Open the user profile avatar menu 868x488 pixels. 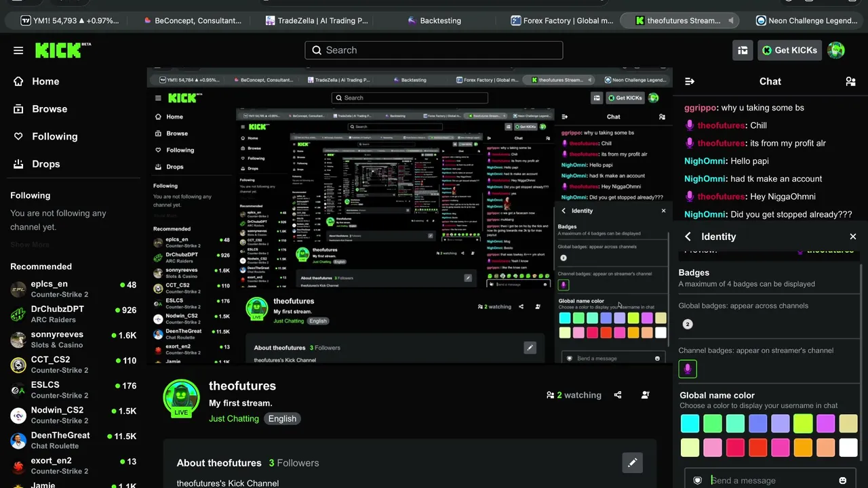click(x=836, y=50)
